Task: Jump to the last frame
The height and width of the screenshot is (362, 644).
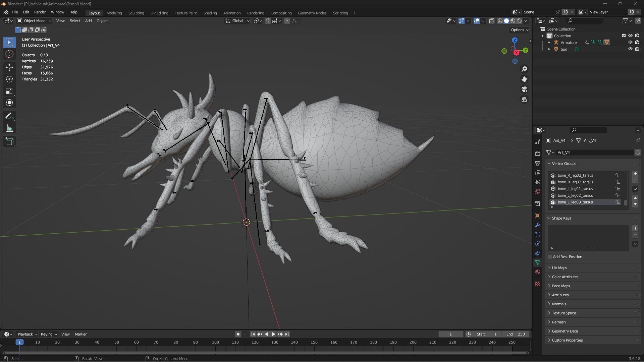Action: pyautogui.click(x=287, y=334)
